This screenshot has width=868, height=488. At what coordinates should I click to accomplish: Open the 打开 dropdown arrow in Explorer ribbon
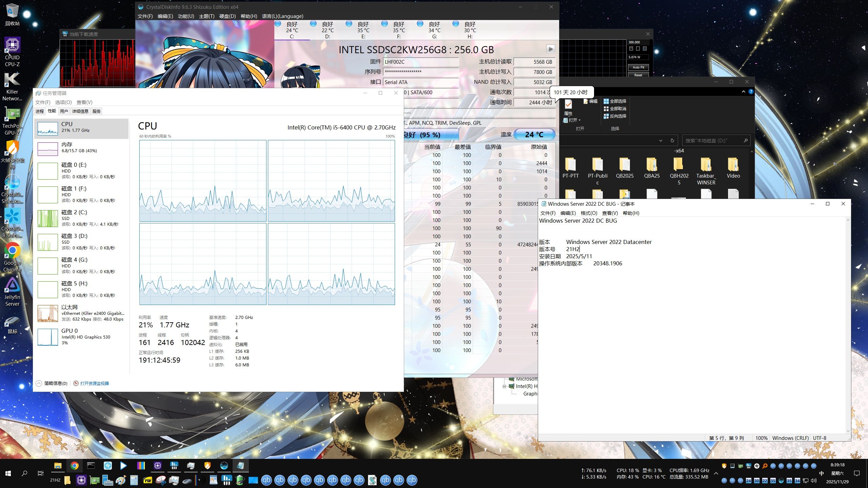pos(580,120)
